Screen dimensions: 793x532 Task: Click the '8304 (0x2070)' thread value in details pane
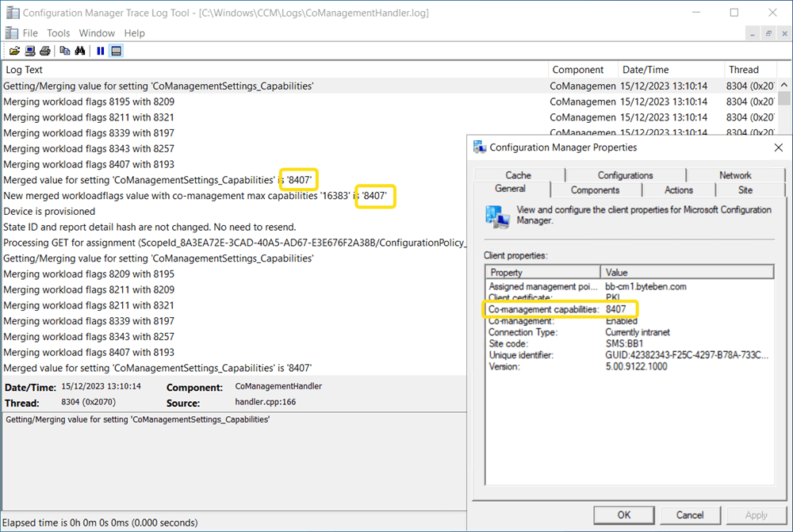point(89,402)
